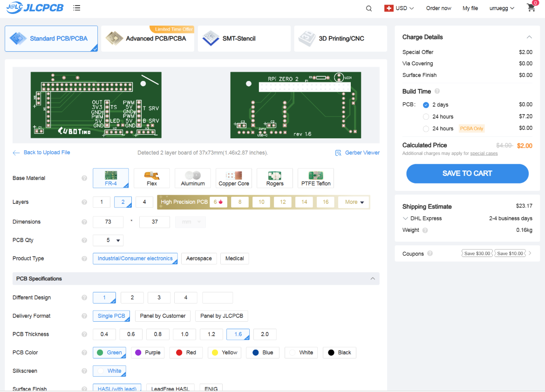Screen dimensions: 545x392
Task: Go Back to Upload File
Action: 41,153
